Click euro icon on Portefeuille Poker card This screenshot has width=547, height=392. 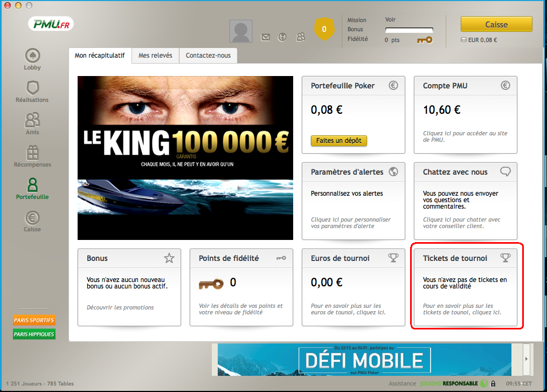393,86
